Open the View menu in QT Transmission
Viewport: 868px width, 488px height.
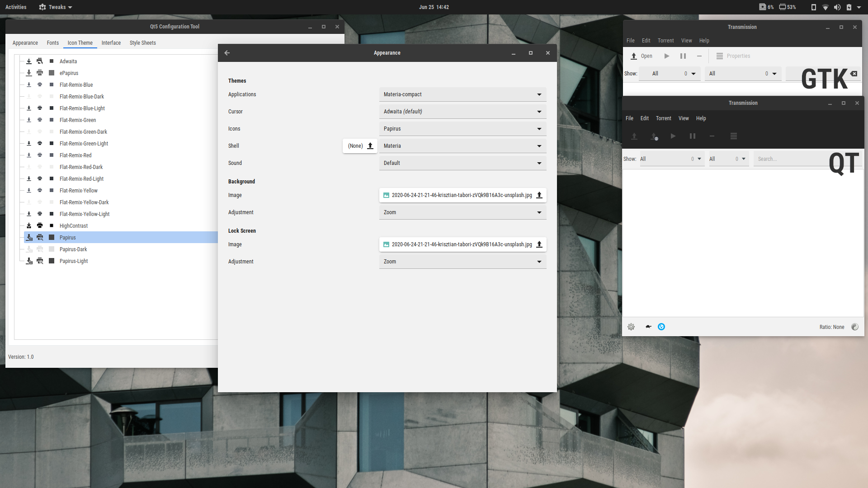point(684,118)
